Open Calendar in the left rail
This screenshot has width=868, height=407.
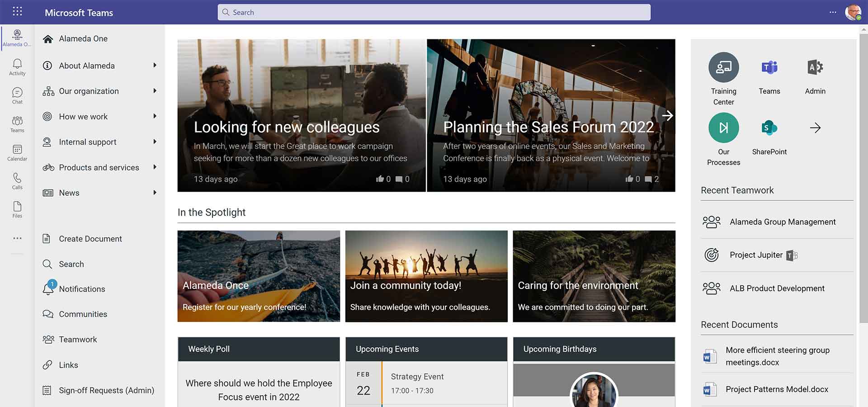[17, 152]
